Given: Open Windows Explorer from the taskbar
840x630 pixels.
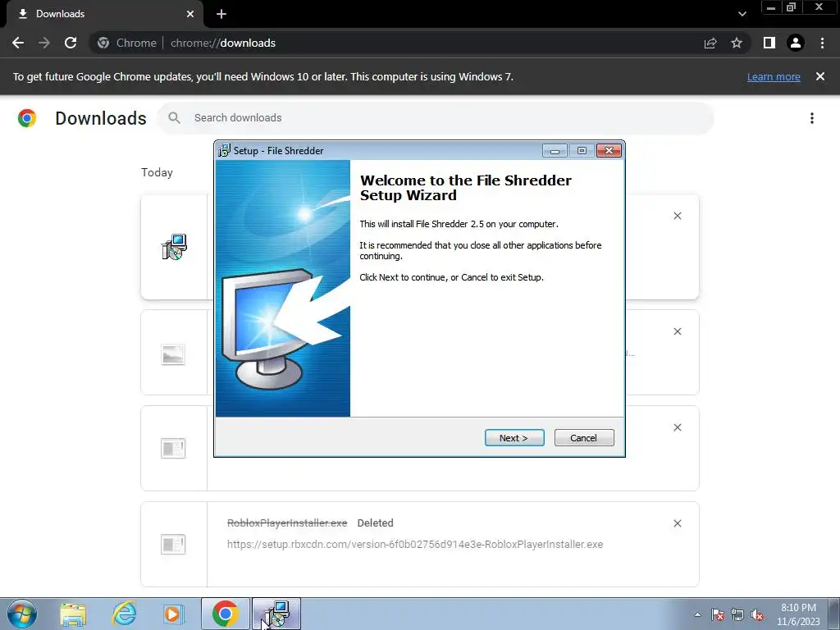Looking at the screenshot, I should (73, 614).
